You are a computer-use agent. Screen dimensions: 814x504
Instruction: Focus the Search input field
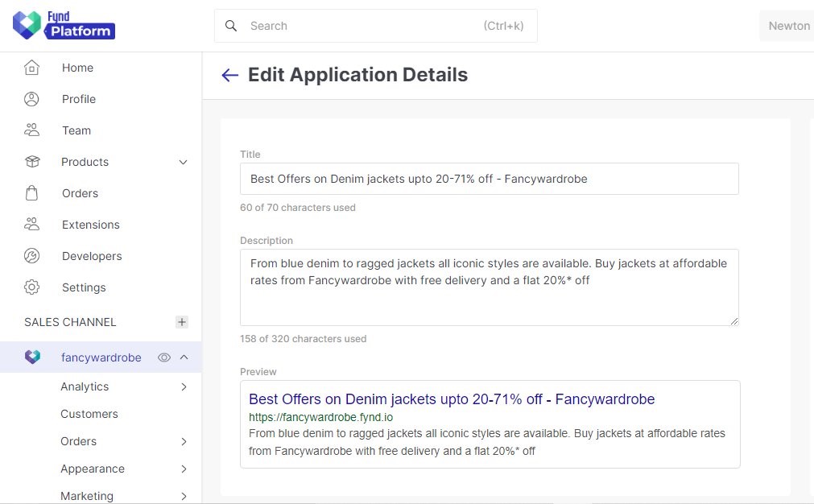click(376, 26)
